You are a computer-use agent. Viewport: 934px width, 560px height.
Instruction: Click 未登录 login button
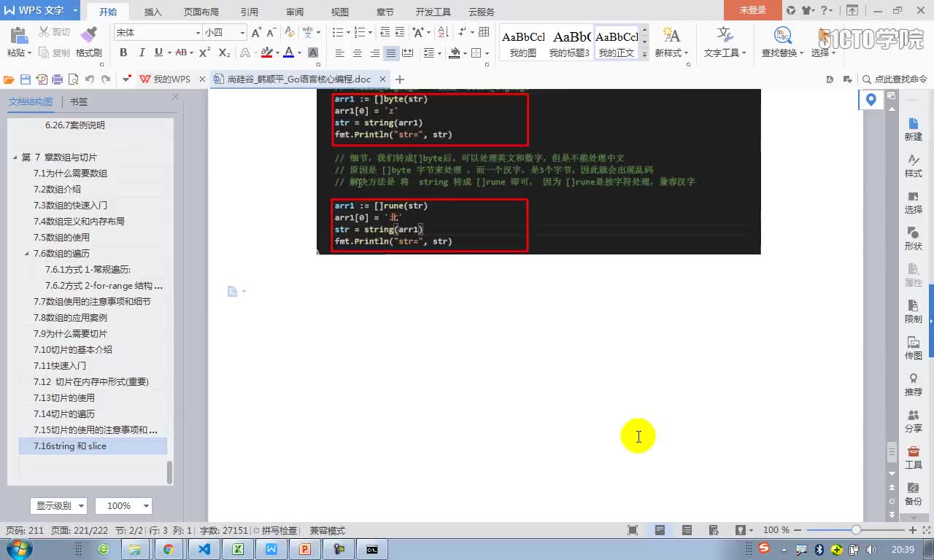pos(752,10)
